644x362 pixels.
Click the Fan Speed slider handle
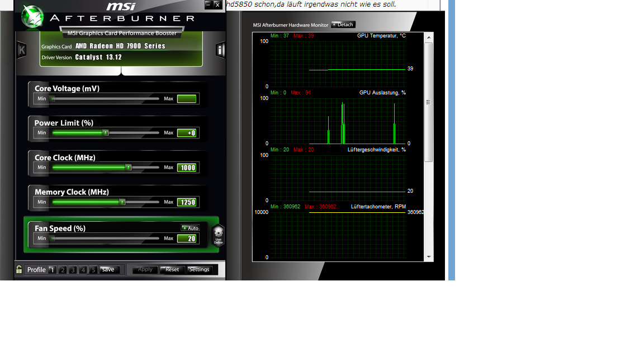tap(53, 238)
